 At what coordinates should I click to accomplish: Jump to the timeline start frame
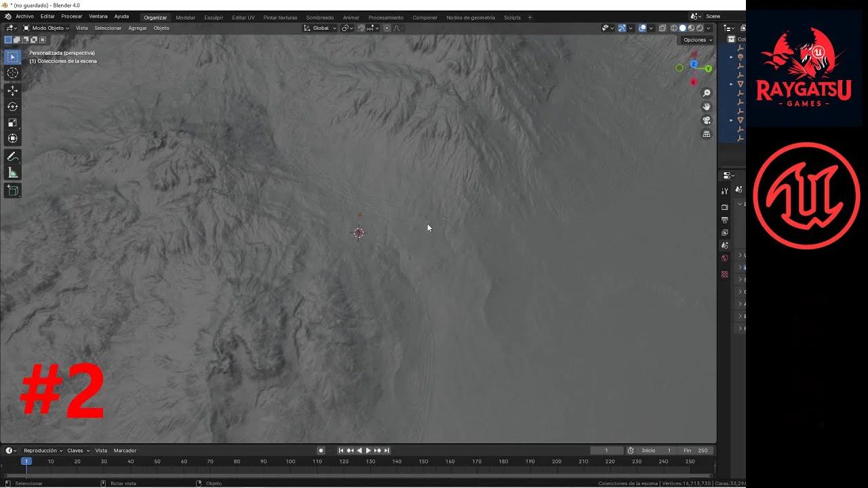coord(341,451)
